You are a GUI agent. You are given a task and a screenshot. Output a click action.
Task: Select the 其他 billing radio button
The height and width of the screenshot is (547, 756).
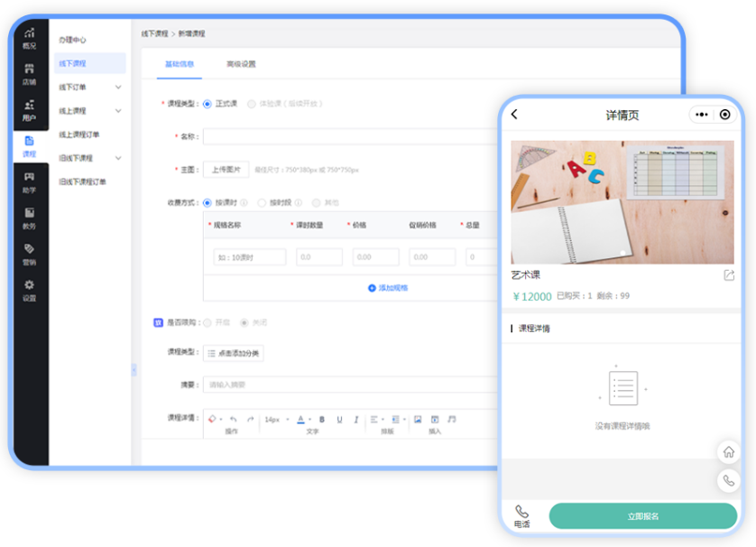coord(317,202)
